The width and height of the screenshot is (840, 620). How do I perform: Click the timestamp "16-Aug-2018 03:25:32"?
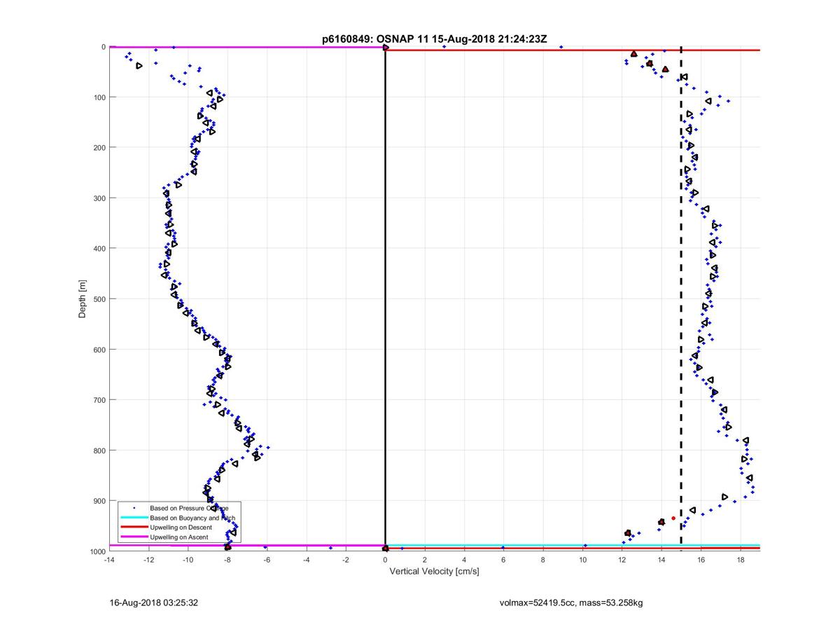[154, 602]
